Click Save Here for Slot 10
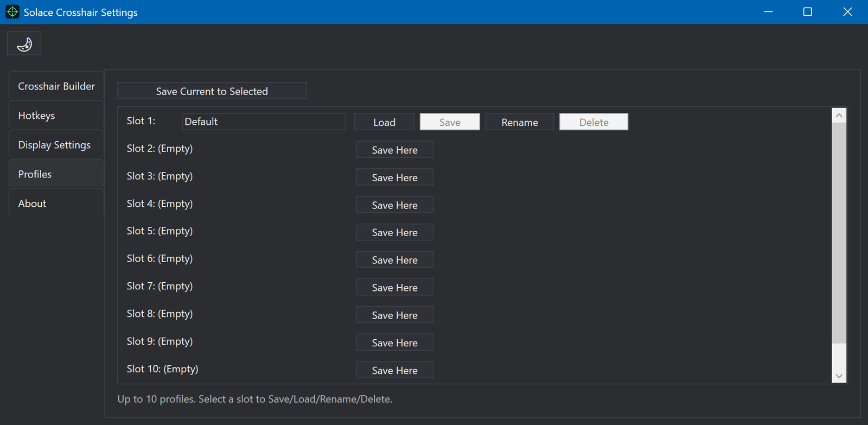Screen dimensions: 868x425 click(394, 370)
